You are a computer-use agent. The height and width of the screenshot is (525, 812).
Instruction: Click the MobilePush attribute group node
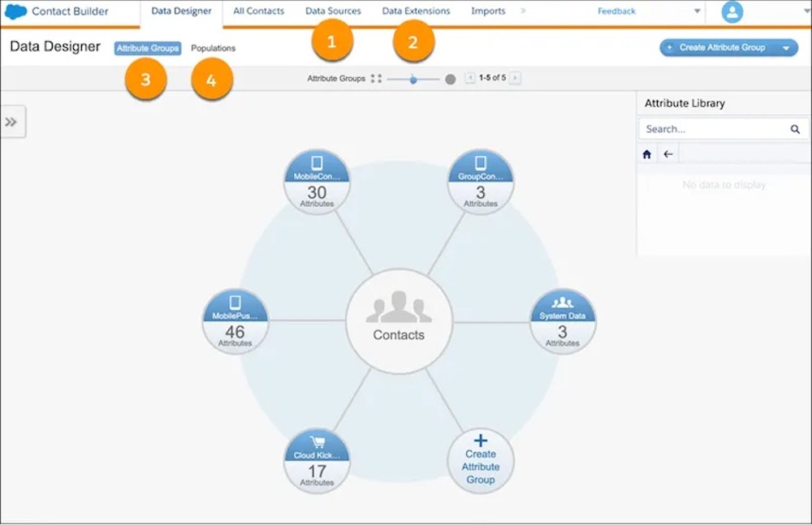point(235,321)
